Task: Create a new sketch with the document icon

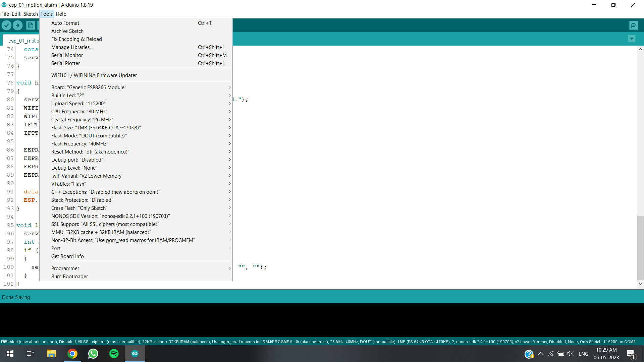Action: tap(31, 25)
